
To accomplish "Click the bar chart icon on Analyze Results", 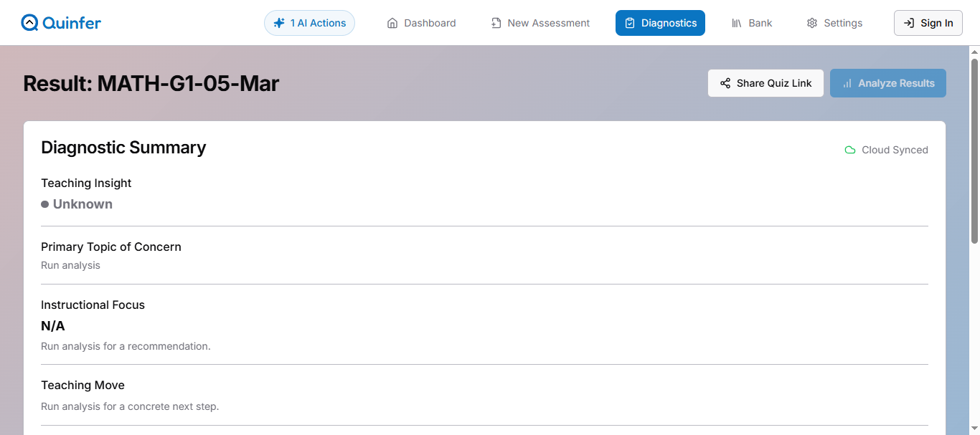I will [x=847, y=83].
